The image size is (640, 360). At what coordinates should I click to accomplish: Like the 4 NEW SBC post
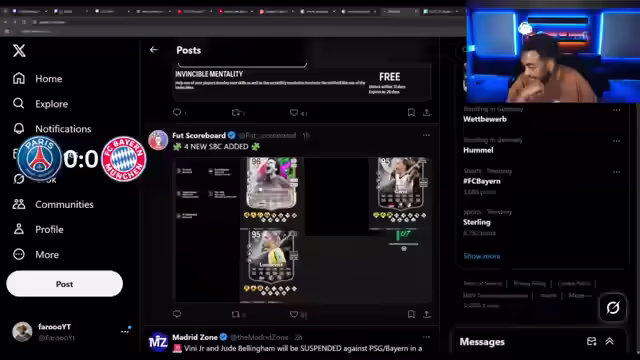pyautogui.click(x=294, y=314)
